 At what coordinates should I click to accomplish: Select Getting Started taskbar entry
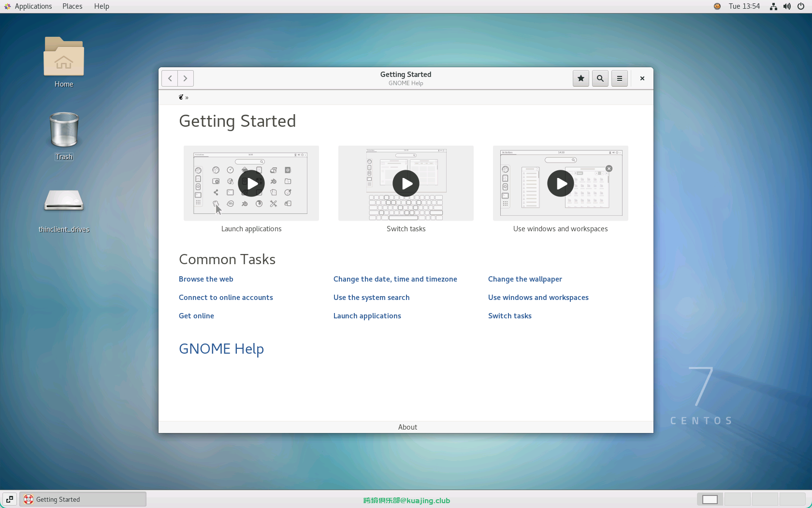point(83,499)
